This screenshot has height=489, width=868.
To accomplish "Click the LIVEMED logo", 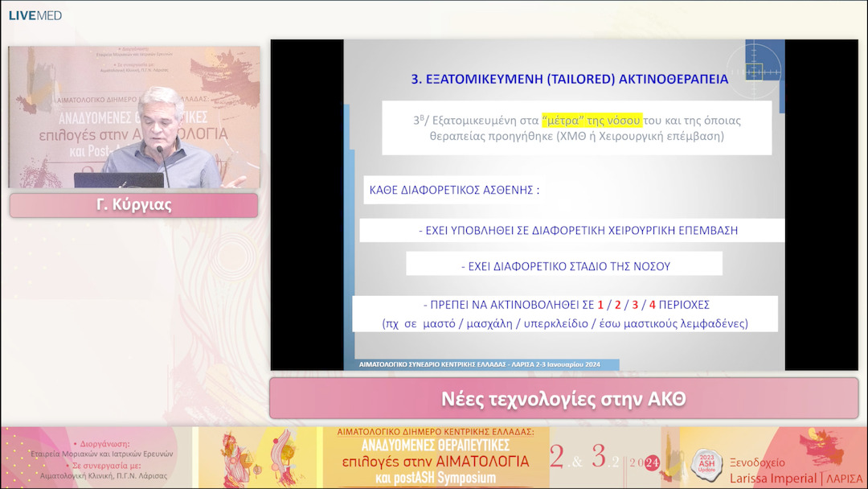I will coord(34,14).
